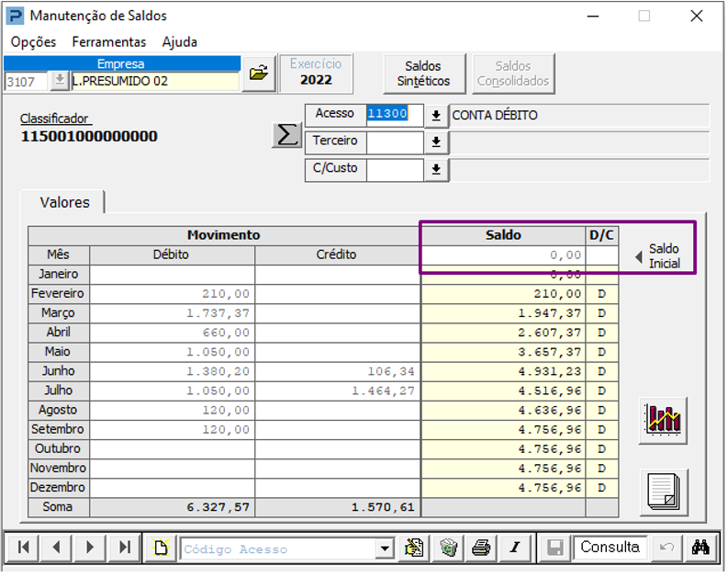
Task: Open the Opções menu
Action: tap(33, 42)
